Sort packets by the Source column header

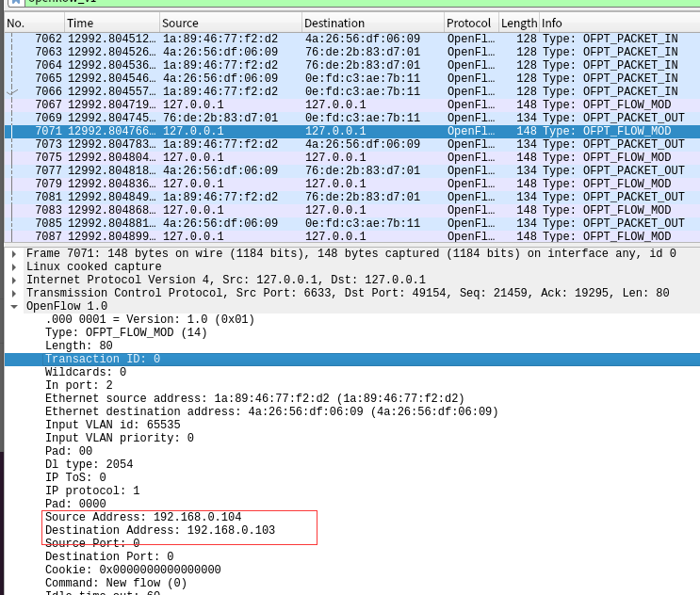[x=231, y=24]
